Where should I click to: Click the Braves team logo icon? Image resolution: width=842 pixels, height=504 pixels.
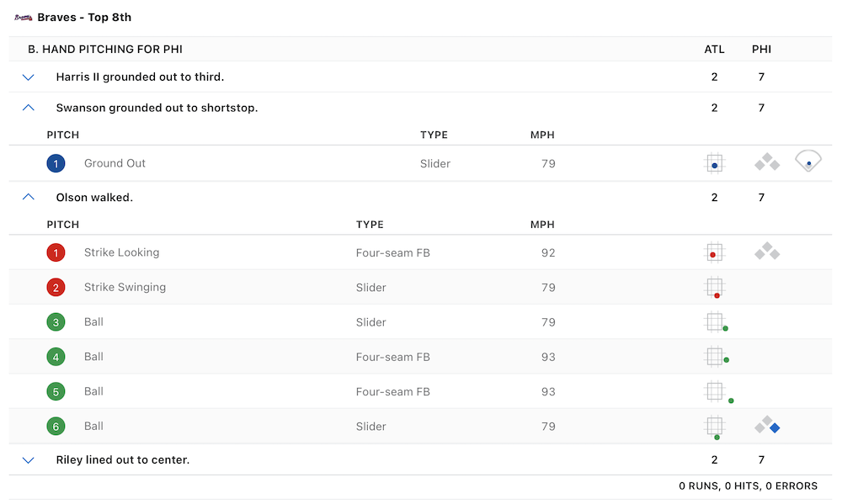[x=24, y=18]
